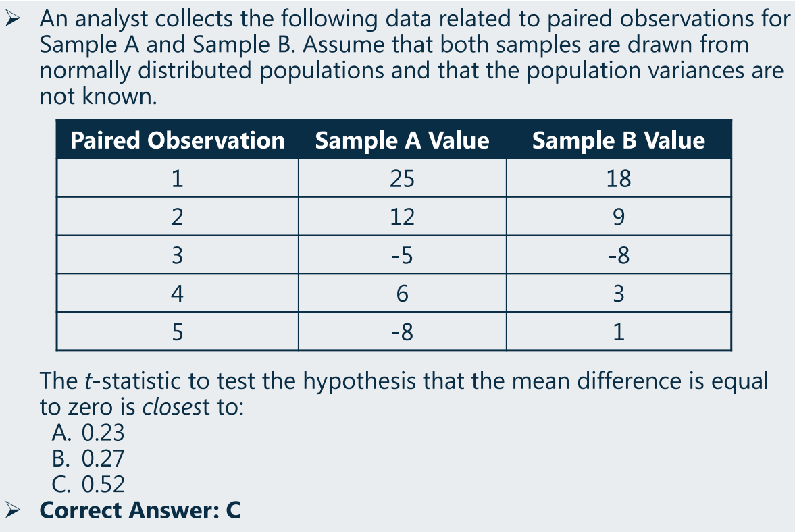Click Sample A value 6 cell
This screenshot has height=532, width=795.
(403, 294)
